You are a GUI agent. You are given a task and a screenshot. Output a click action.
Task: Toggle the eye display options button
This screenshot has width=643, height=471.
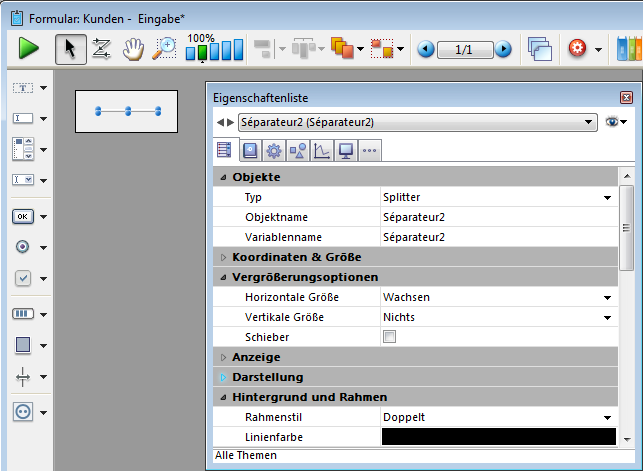pos(614,122)
